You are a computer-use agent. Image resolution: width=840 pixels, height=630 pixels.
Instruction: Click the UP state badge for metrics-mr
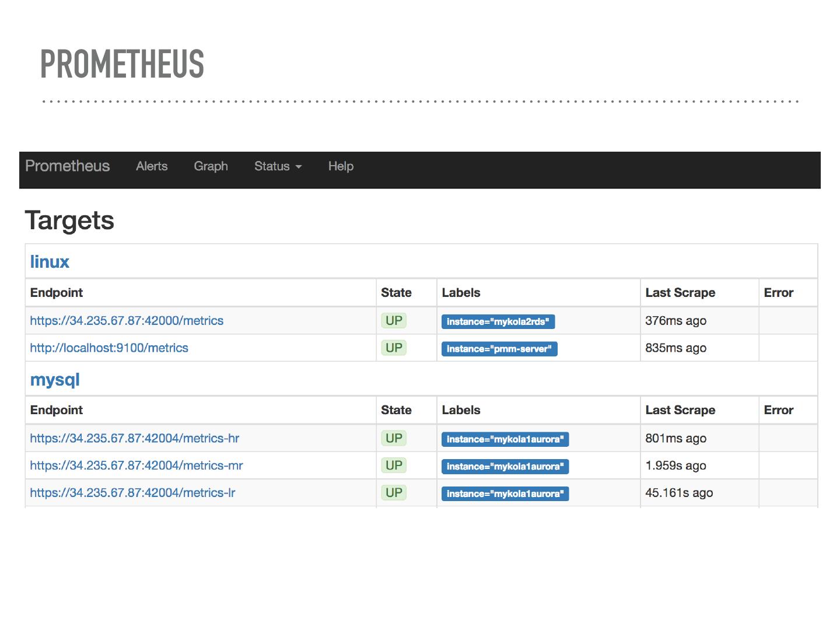[x=394, y=466]
